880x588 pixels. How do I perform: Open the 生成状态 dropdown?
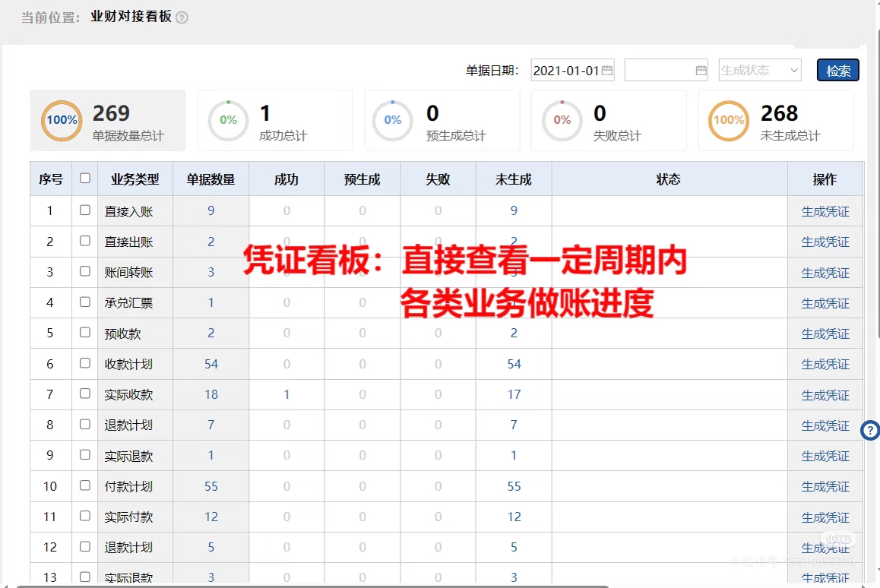point(760,70)
